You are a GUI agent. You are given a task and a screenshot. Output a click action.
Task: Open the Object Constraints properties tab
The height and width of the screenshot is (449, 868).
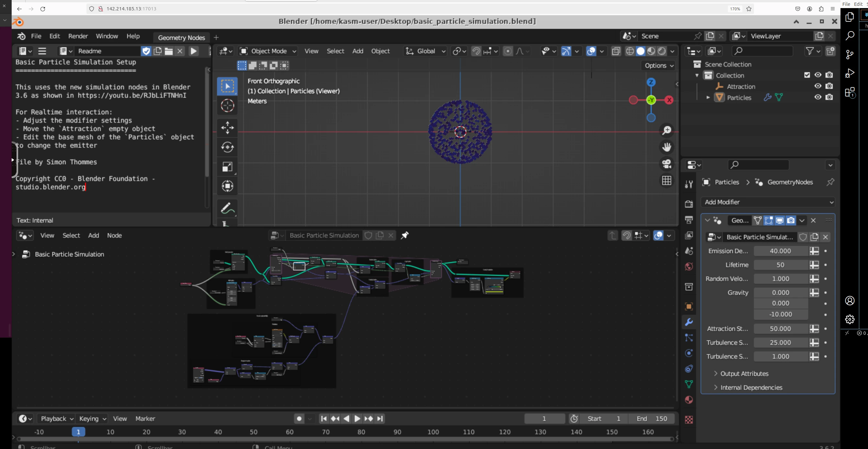[x=689, y=368]
